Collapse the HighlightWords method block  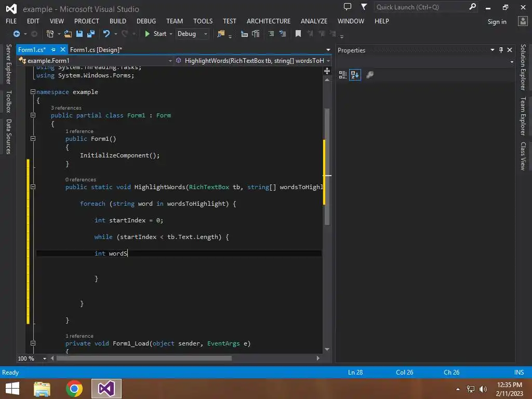pos(33,187)
